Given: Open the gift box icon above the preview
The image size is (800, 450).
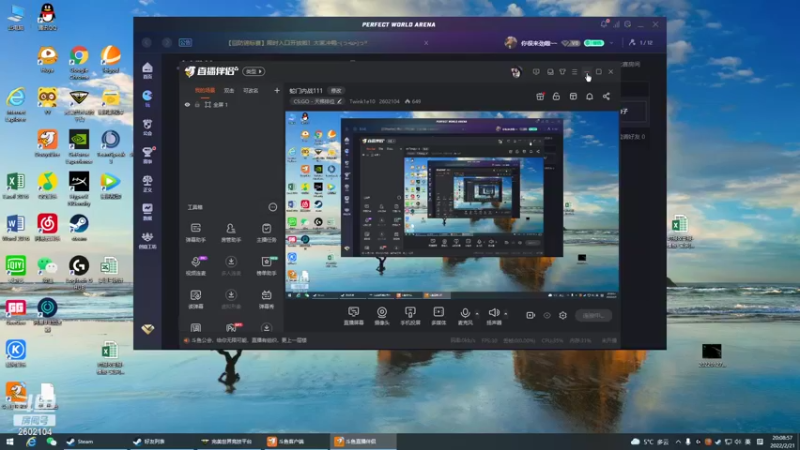Looking at the screenshot, I should [540, 96].
